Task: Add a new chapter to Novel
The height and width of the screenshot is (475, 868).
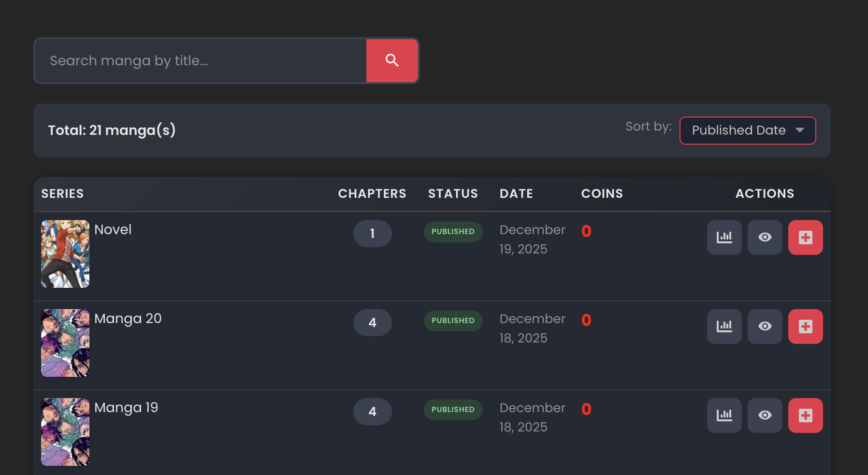Action: tap(805, 237)
